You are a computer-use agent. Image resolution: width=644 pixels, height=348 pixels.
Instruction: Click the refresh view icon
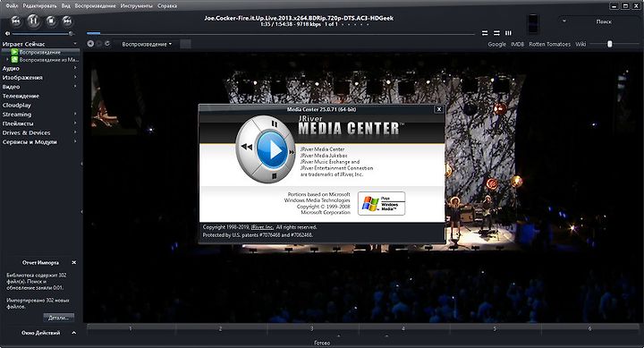pyautogui.click(x=107, y=44)
